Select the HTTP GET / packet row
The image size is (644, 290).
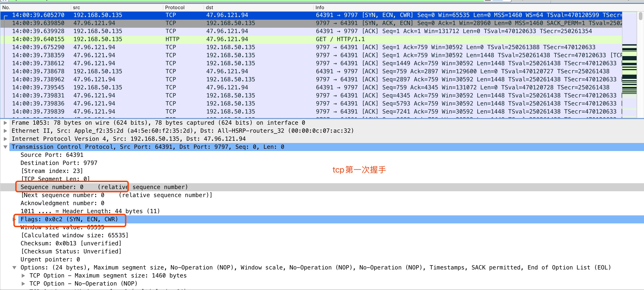(x=311, y=39)
